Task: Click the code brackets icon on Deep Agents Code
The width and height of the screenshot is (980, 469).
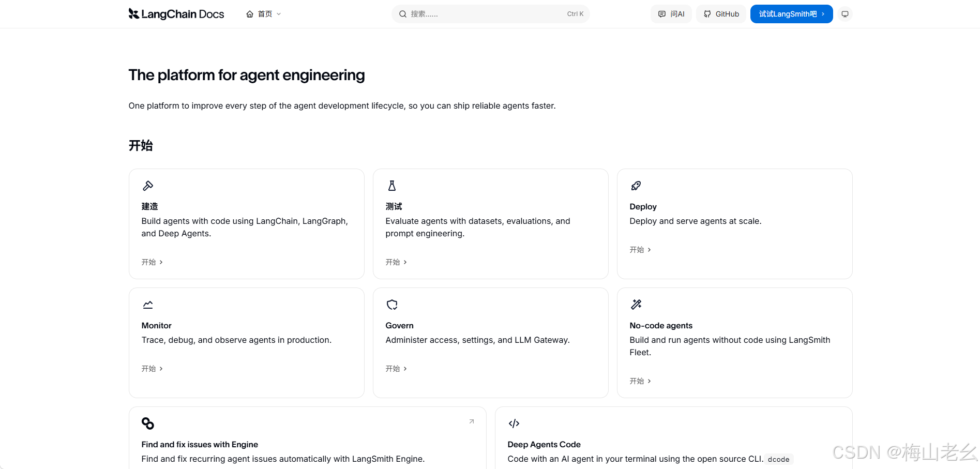Action: [514, 423]
